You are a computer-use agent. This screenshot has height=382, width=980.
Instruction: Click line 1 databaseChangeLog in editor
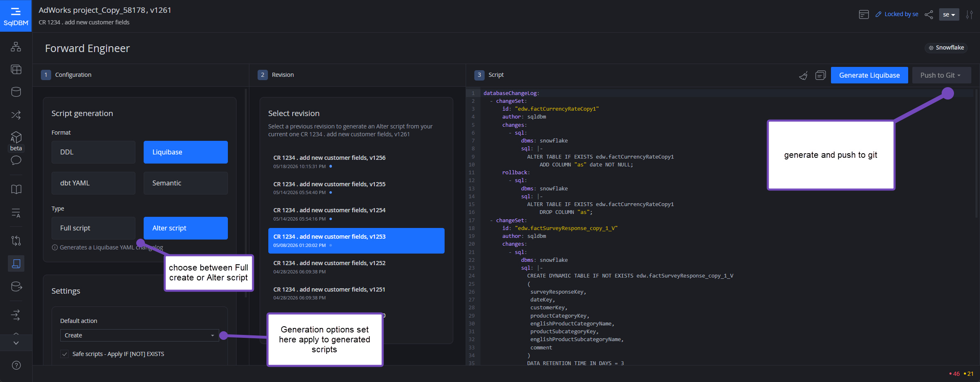pos(511,93)
